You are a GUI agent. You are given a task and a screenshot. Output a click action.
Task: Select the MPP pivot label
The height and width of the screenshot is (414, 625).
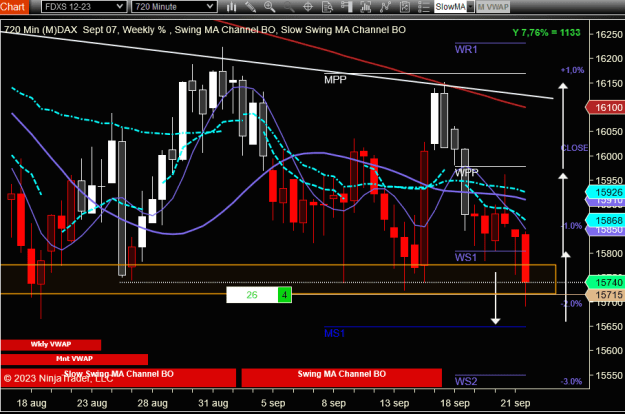335,80
